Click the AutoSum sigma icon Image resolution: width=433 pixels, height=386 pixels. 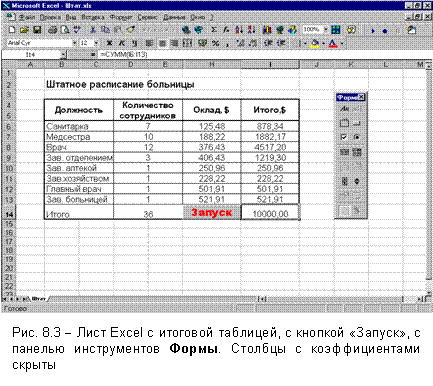[214, 30]
